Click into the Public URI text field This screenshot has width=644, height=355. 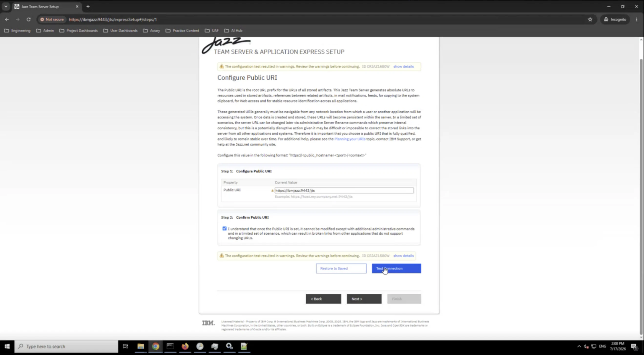pyautogui.click(x=344, y=190)
